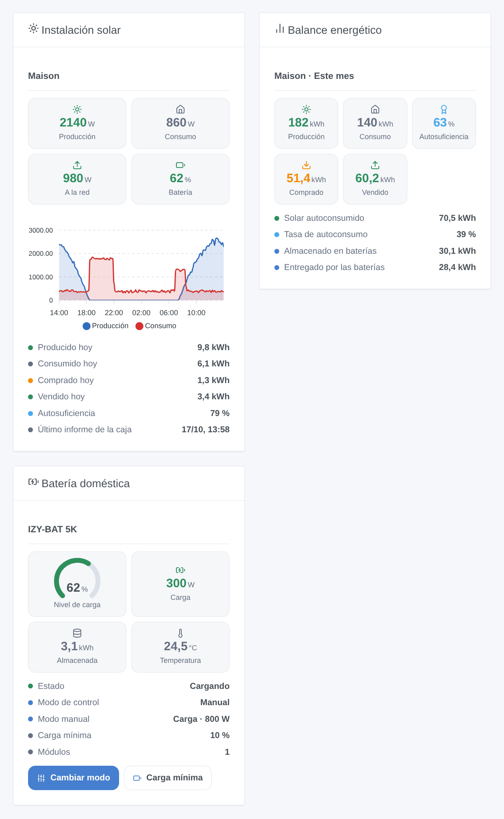Click the sliders icon in Cambiar modo button
The width and height of the screenshot is (504, 819).
tap(41, 778)
